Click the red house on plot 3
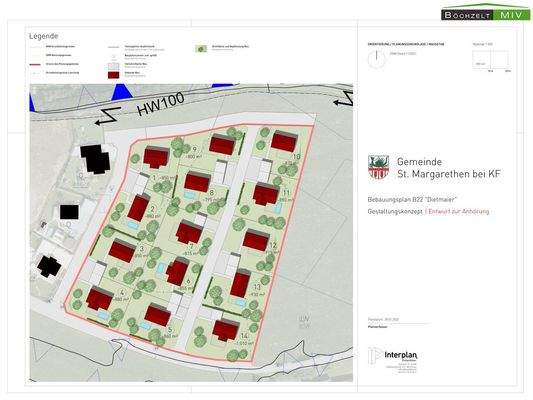Image resolution: width=533 pixels, height=400 pixels. [x=122, y=250]
